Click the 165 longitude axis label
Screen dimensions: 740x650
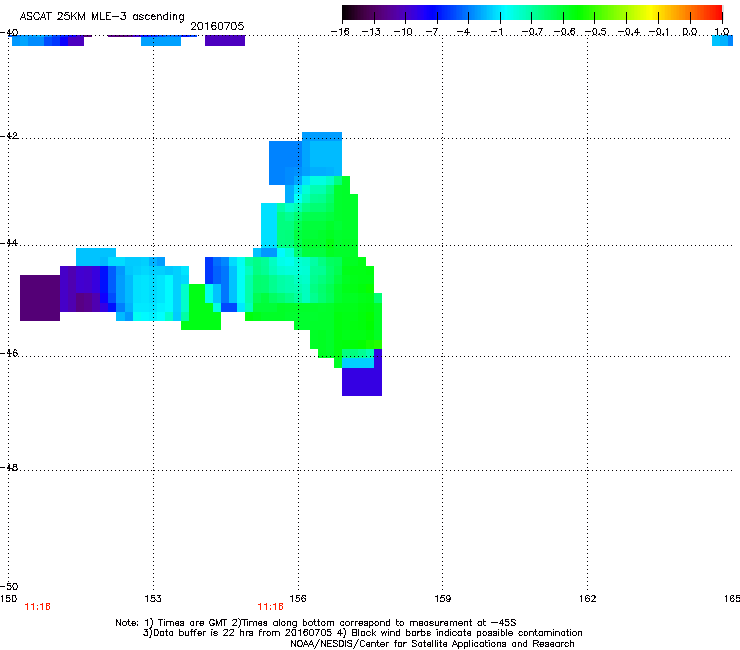click(732, 599)
